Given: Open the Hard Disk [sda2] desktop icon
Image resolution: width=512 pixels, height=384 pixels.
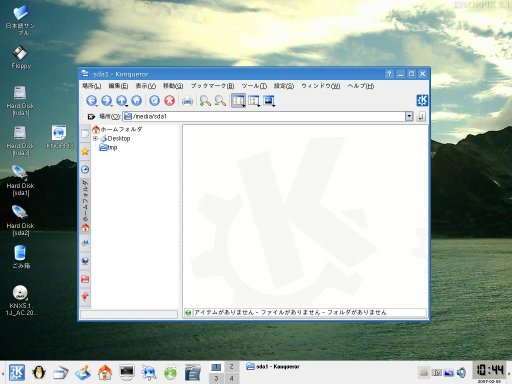Looking at the screenshot, I should pos(20,221).
